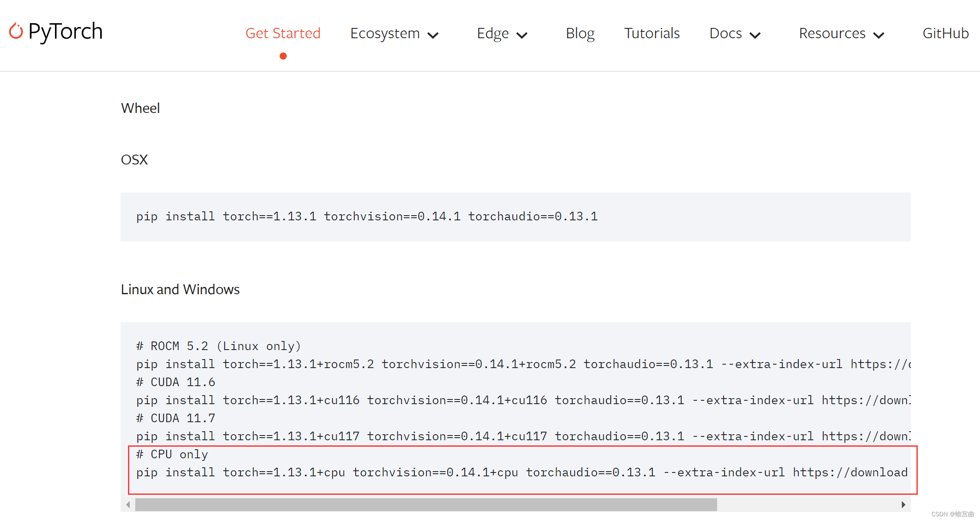Open the Resources menu
Viewport: 980px width, 521px height.
(832, 33)
